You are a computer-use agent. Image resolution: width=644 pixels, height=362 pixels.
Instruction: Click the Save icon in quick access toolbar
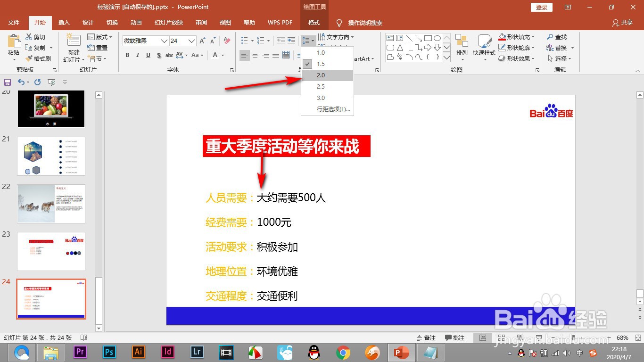click(x=7, y=82)
